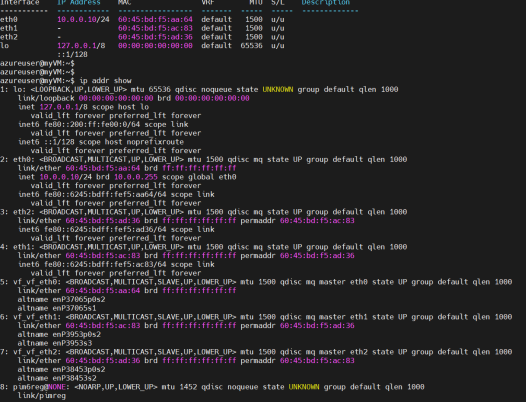Click the yellow UNKNOWN state on the pim6reg line
The image size is (526, 402).
(x=304, y=387)
